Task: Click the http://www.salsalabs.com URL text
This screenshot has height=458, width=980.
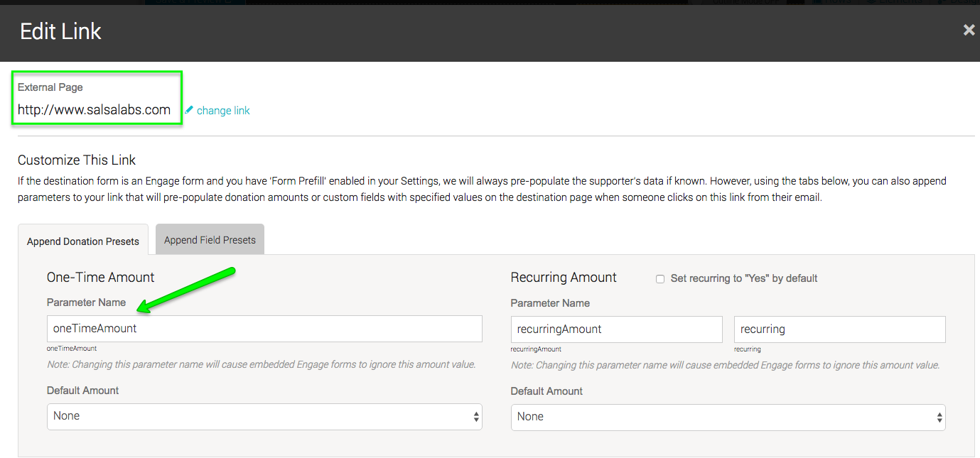Action: pos(94,109)
